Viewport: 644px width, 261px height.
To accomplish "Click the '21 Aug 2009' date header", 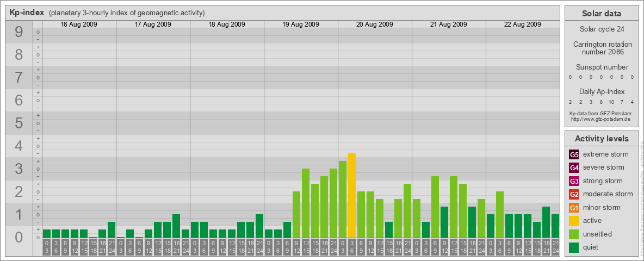I will click(449, 24).
